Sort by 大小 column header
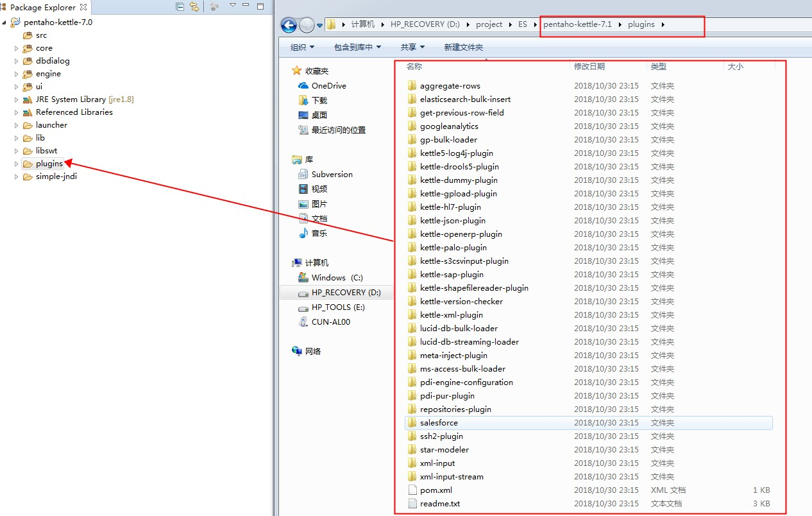The height and width of the screenshot is (516, 812). [736, 66]
